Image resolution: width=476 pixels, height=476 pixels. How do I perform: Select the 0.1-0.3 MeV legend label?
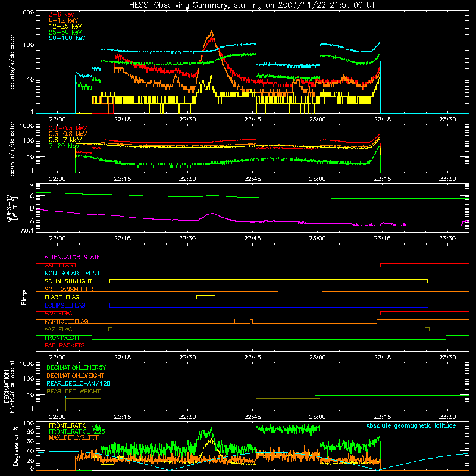click(68, 128)
